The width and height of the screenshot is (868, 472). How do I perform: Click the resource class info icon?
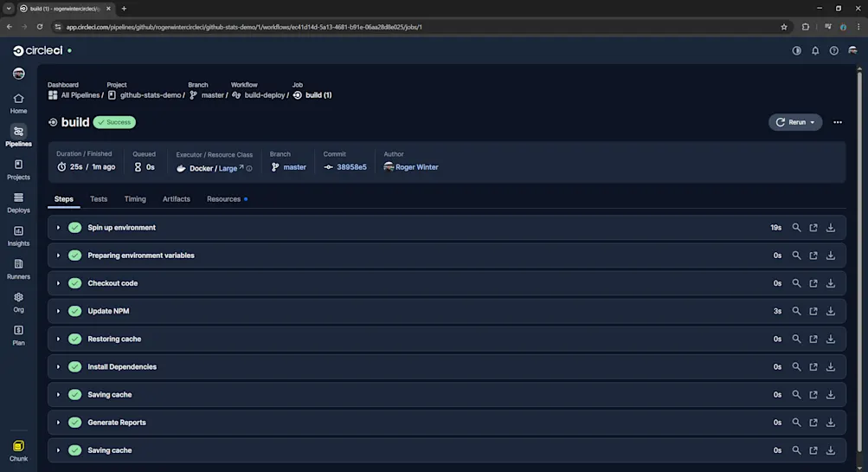[x=249, y=168]
